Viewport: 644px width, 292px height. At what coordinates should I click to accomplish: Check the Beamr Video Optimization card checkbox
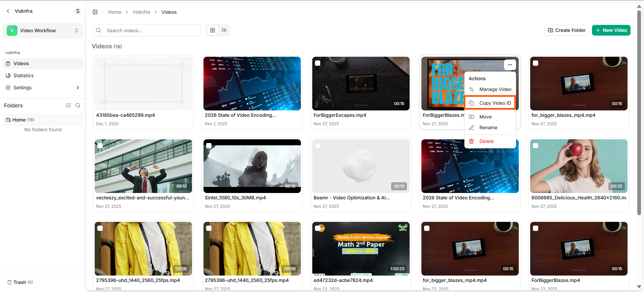click(x=318, y=146)
